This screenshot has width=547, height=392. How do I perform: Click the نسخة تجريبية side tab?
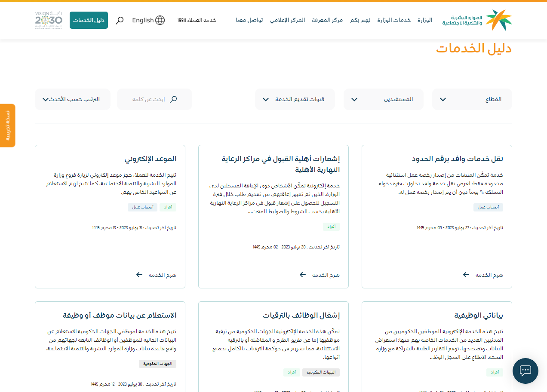(x=7, y=125)
